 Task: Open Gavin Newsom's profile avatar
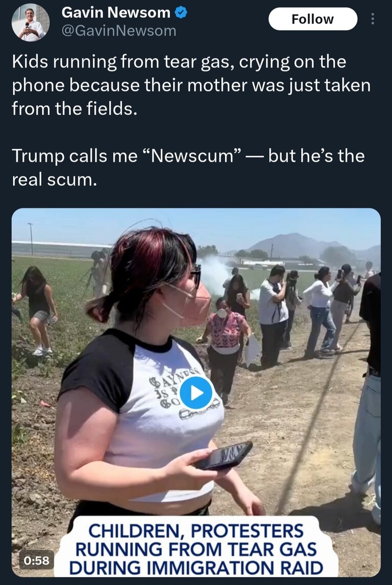tap(30, 22)
